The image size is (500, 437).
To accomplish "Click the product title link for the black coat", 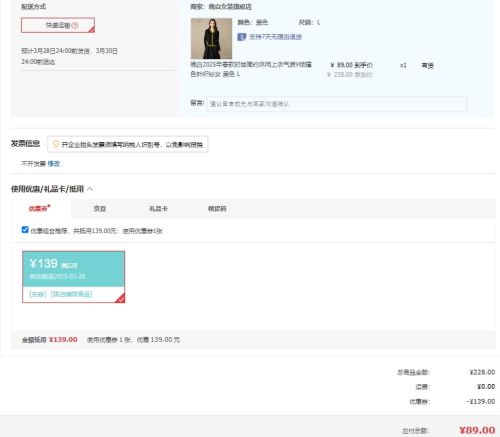I will click(251, 69).
